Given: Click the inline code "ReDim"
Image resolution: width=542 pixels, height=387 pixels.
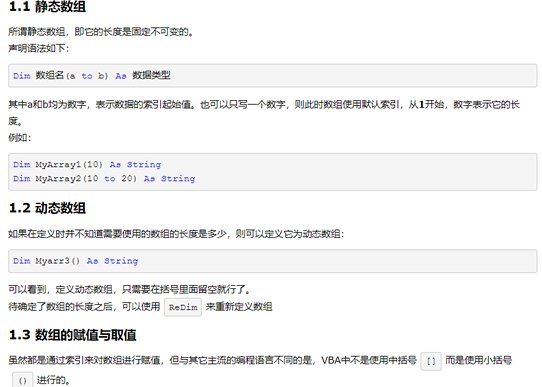Looking at the screenshot, I should click(x=183, y=307).
